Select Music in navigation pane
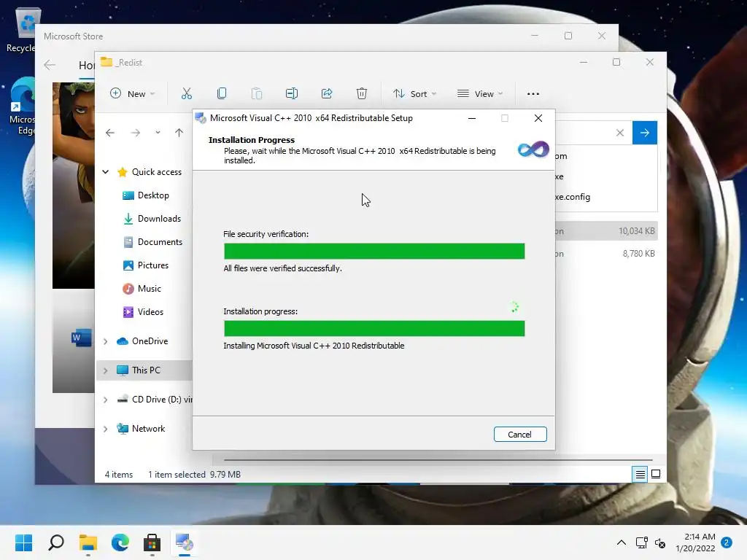Screen dimensions: 747x560 tap(142, 289)
